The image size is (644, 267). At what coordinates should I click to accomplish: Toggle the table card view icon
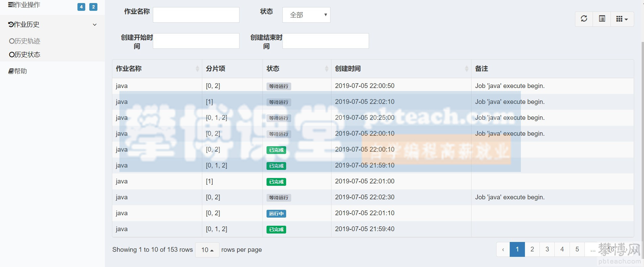[x=602, y=19]
